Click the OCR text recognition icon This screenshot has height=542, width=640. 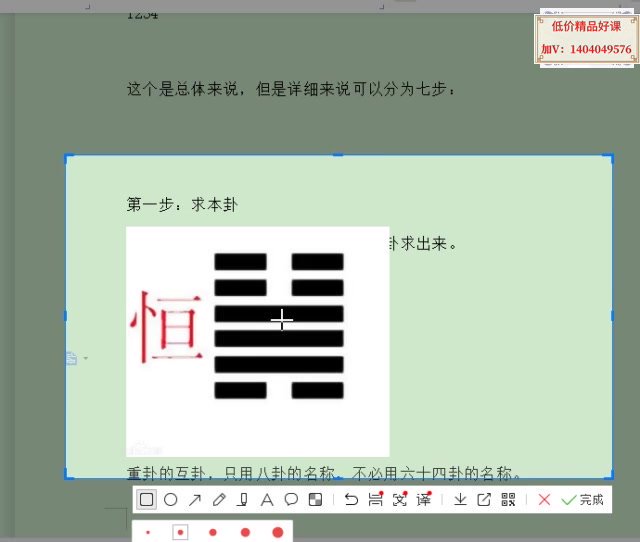click(x=400, y=499)
